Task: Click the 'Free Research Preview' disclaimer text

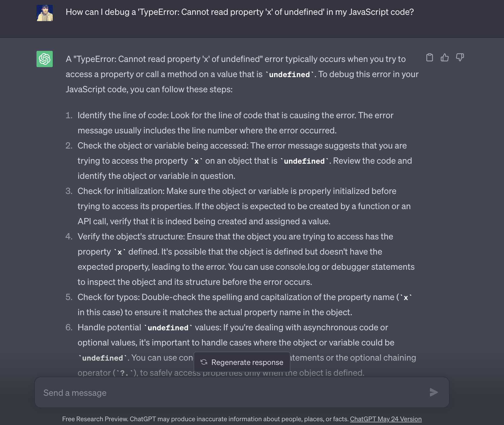Action: point(205,419)
